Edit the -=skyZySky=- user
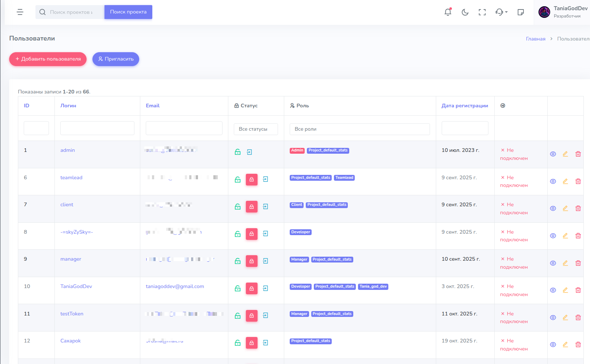590x364 pixels. 565,236
